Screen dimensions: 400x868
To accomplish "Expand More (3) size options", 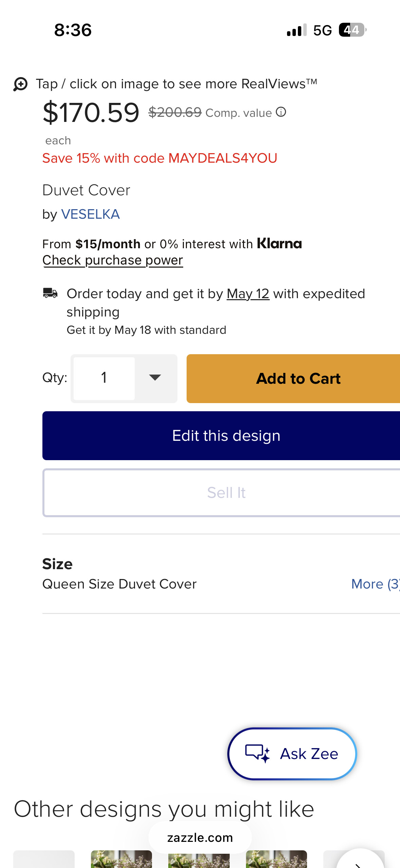I will 376,584.
